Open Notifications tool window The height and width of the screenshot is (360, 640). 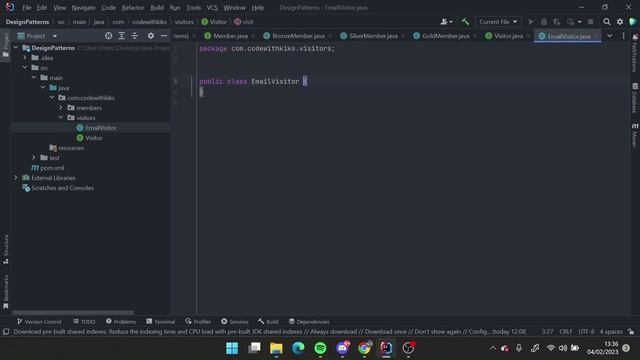tap(635, 53)
